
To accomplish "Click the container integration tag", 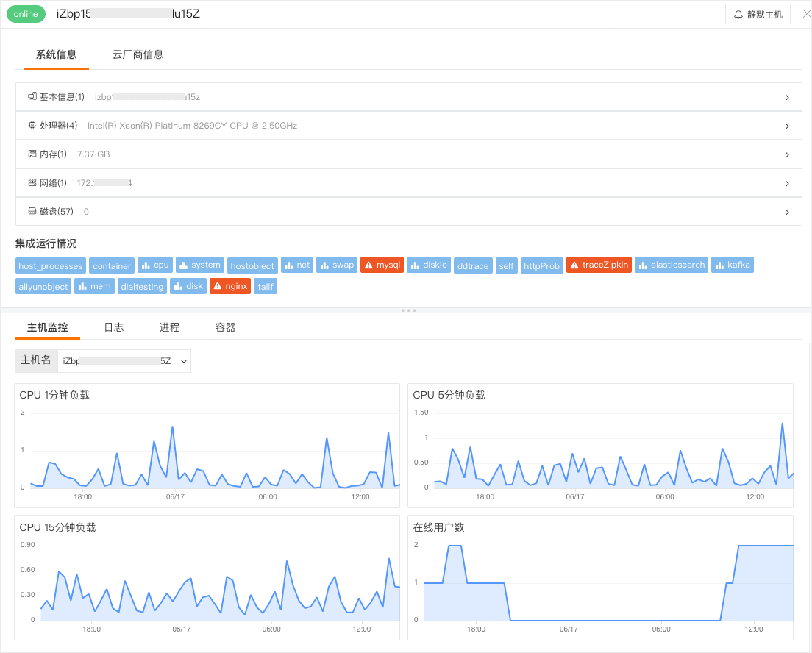I will click(x=112, y=265).
